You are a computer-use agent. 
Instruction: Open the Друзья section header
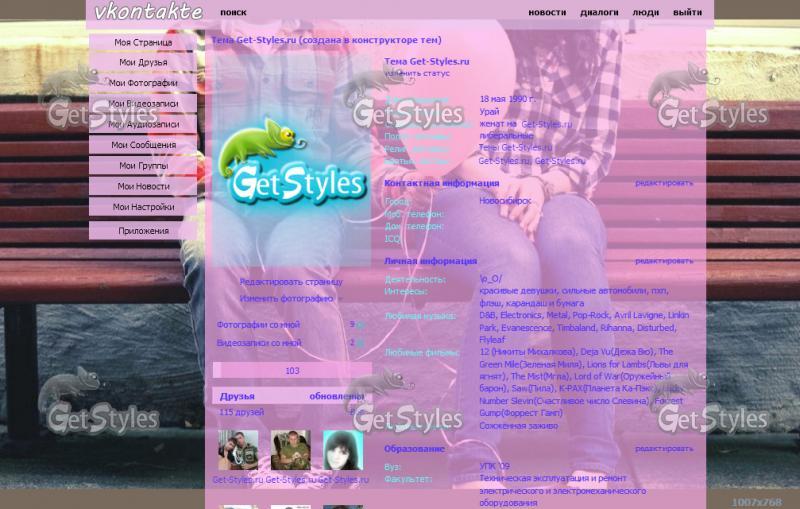[x=237, y=396]
